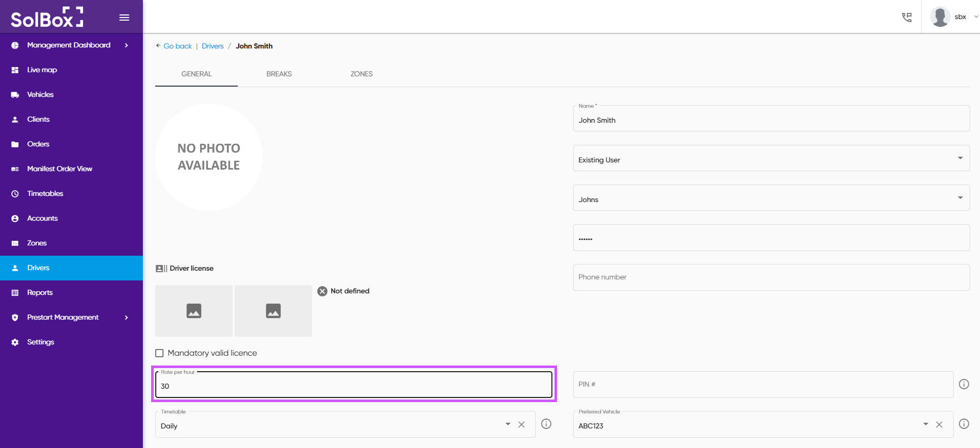Expand Management Dashboard submenu
This screenshot has width=980, height=448.
coord(126,45)
